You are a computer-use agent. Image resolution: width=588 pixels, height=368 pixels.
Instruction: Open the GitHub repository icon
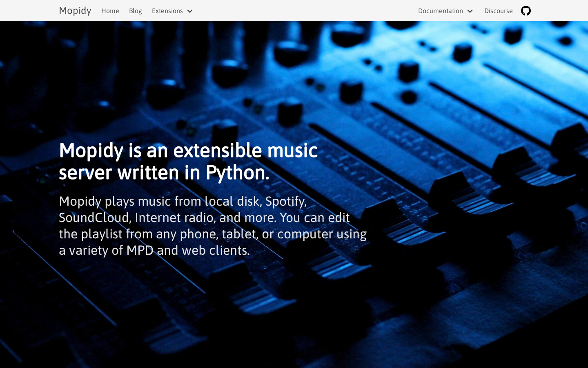(x=526, y=11)
